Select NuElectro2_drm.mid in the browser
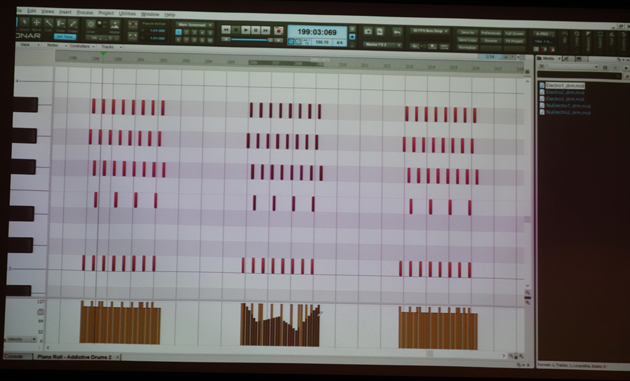 [568, 113]
